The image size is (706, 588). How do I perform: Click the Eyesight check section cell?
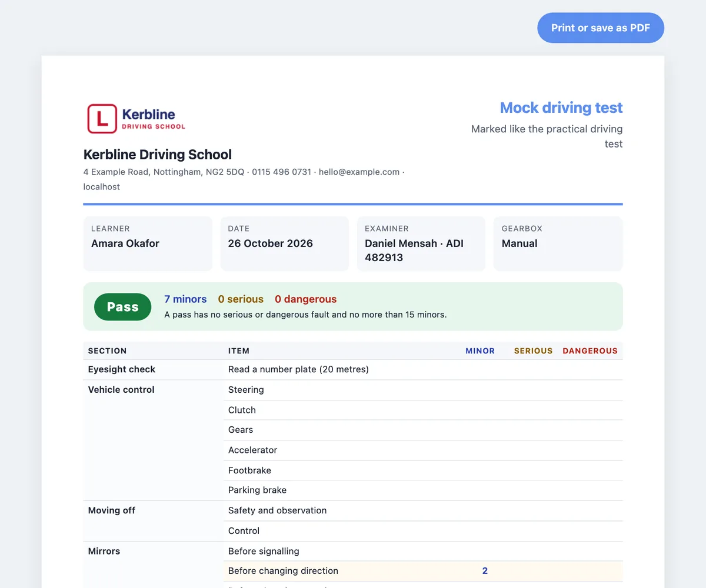pyautogui.click(x=154, y=370)
